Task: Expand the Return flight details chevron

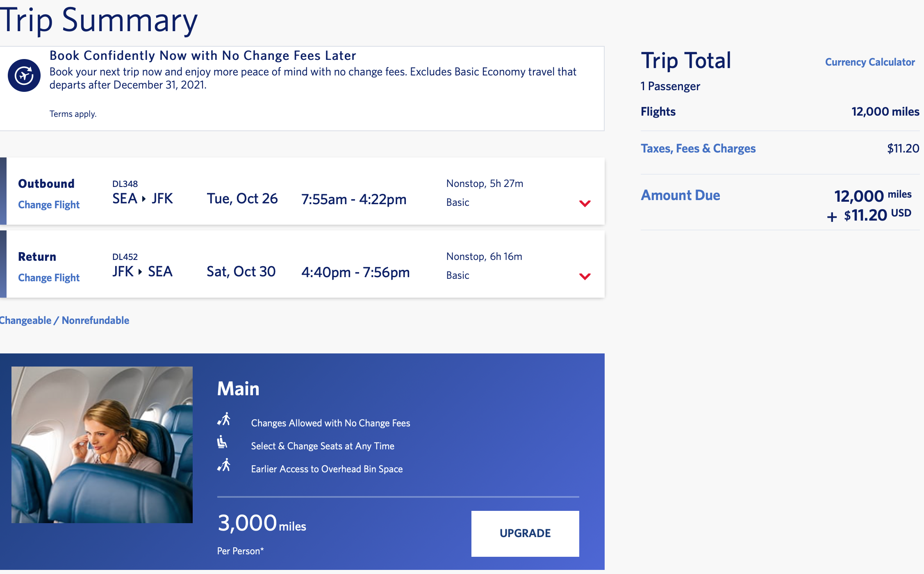Action: coord(585,276)
